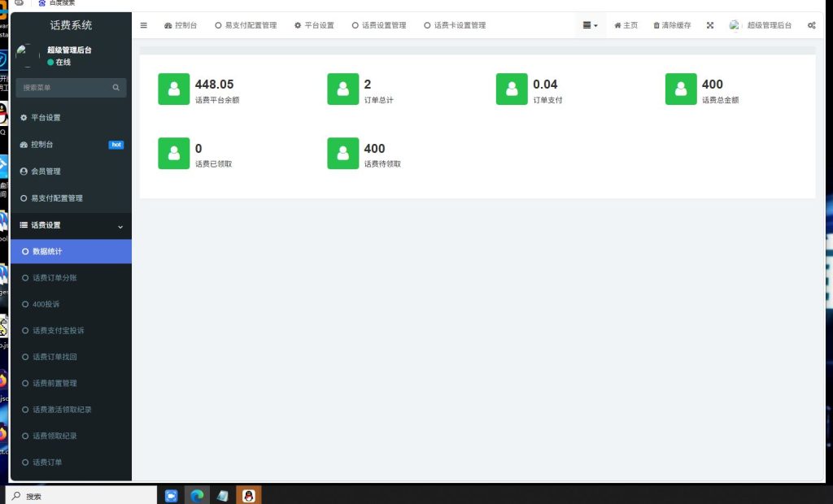Screen dimensions: 833x504
Task: Click the sidebar user avatar image
Action: point(28,55)
